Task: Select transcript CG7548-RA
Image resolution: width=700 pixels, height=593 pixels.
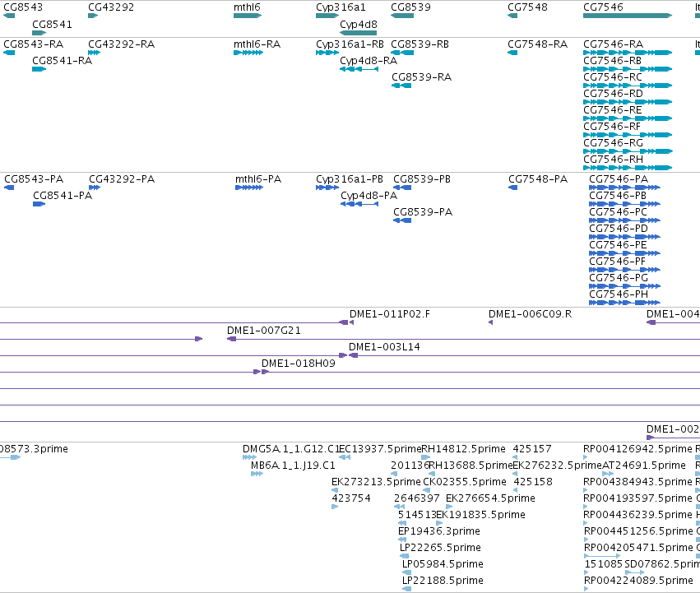Action: pos(537,44)
